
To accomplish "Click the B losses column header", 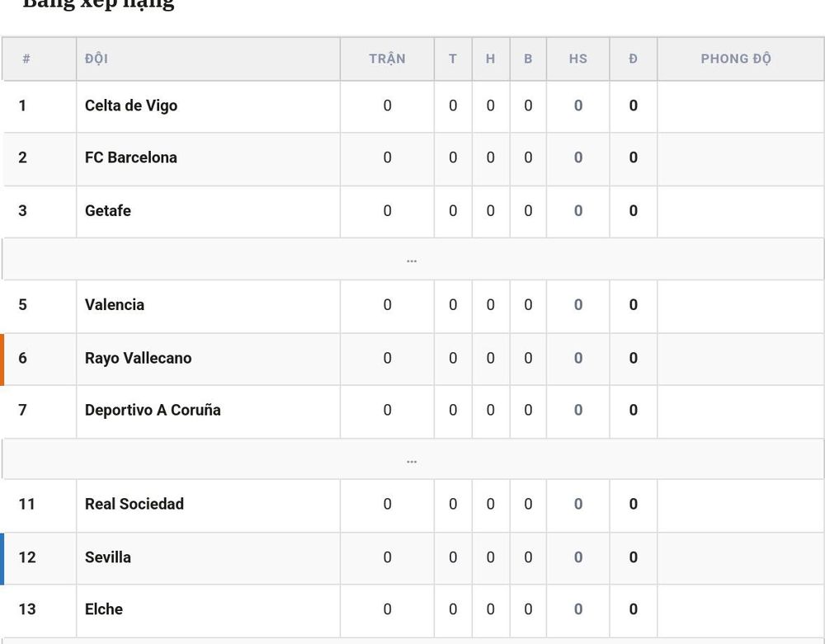I will 528,59.
